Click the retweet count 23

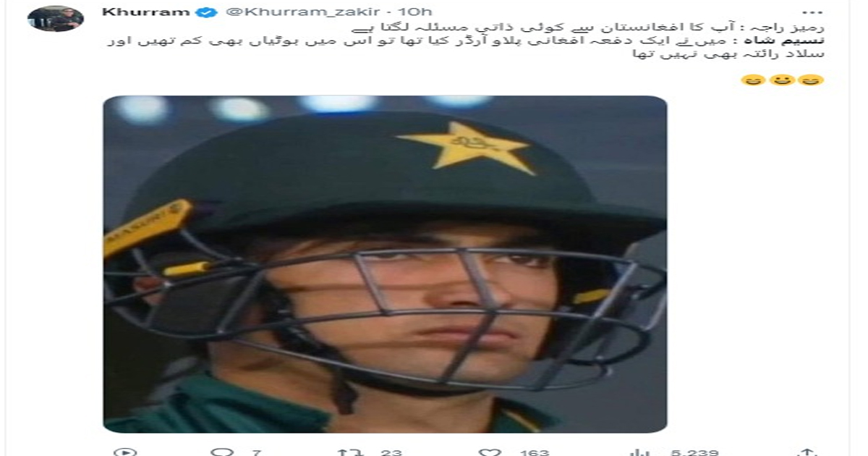391,452
